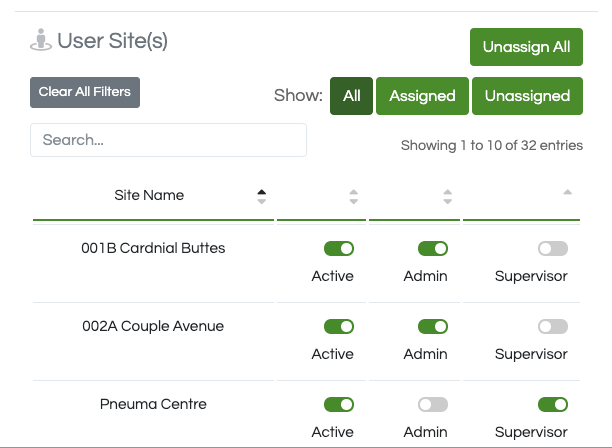Viewport: 612px width, 448px height.
Task: Click Clear All Filters button
Action: pos(85,92)
